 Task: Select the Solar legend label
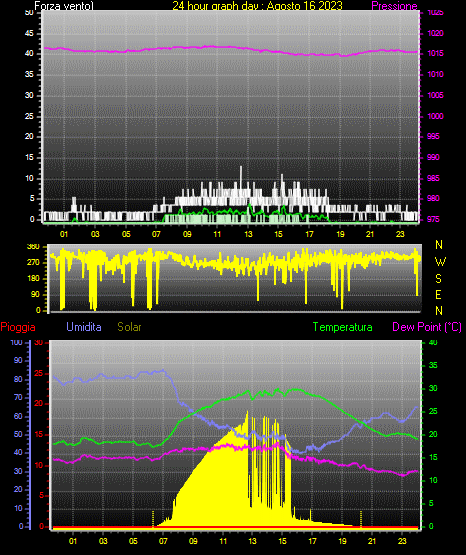[129, 327]
